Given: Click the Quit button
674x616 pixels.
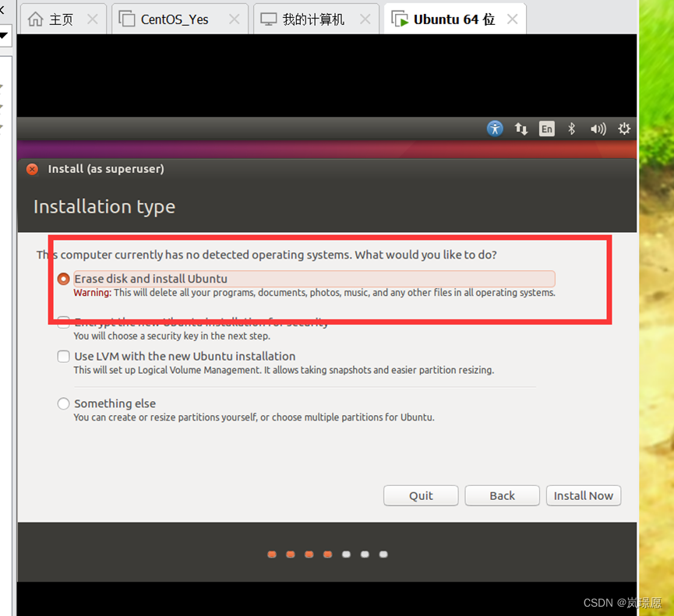Looking at the screenshot, I should 420,495.
